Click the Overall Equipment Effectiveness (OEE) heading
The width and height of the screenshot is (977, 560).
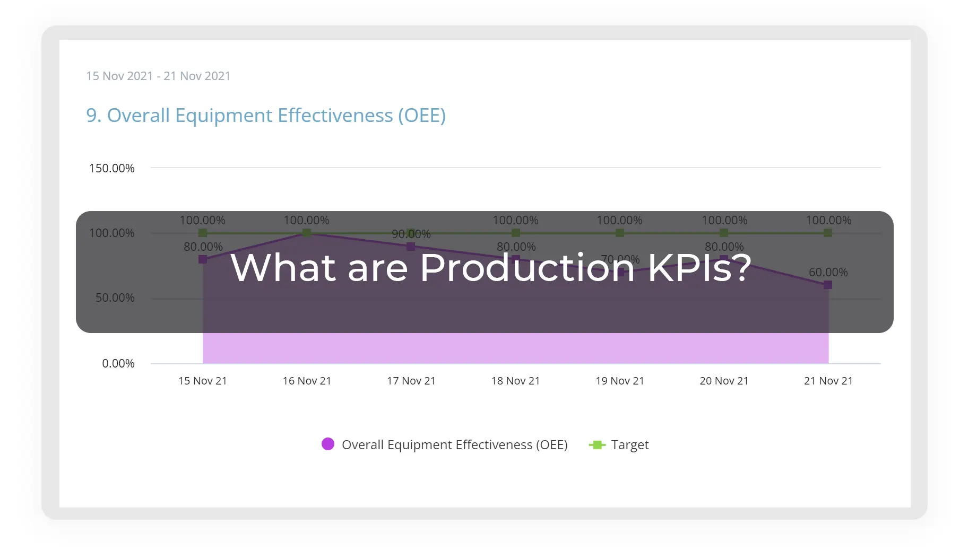266,115
